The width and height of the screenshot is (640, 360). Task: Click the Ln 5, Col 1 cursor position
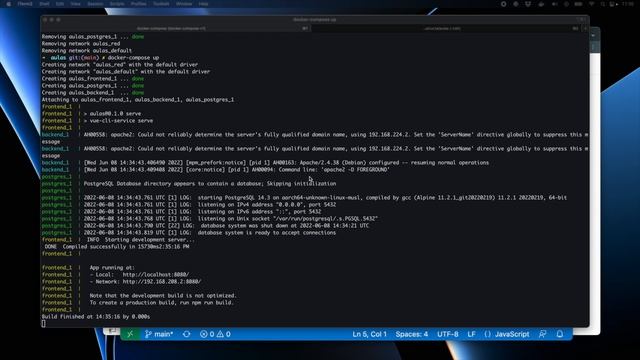[x=369, y=334]
